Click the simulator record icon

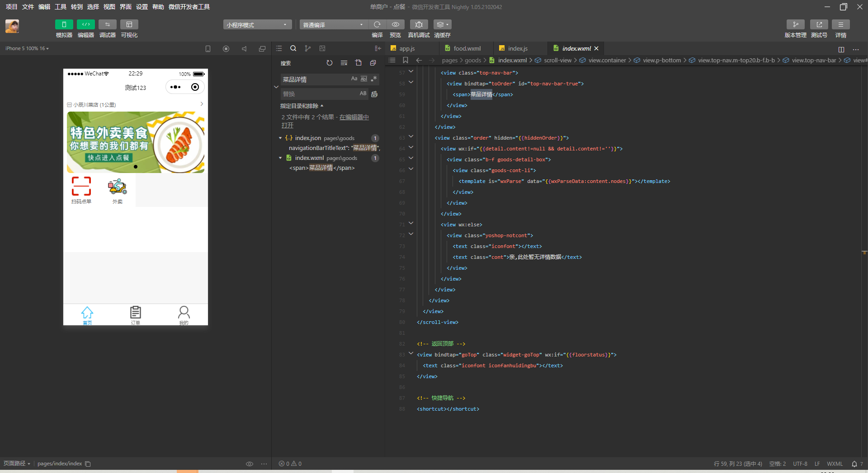226,49
